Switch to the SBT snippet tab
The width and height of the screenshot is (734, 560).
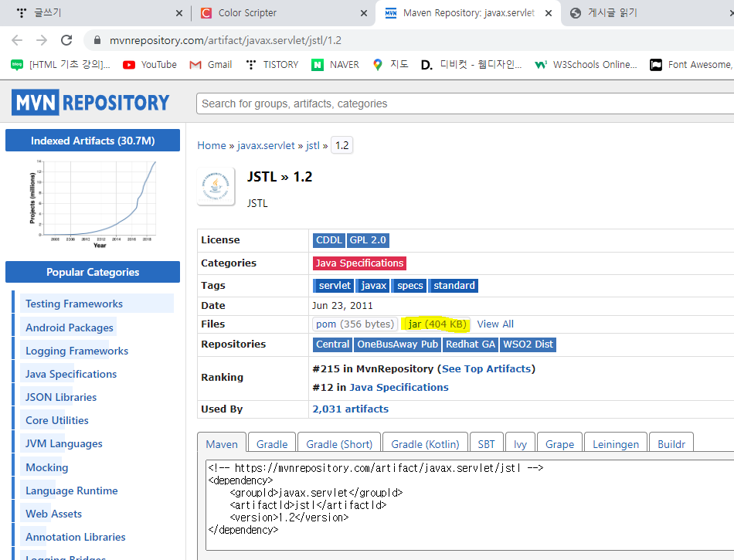[x=486, y=443]
